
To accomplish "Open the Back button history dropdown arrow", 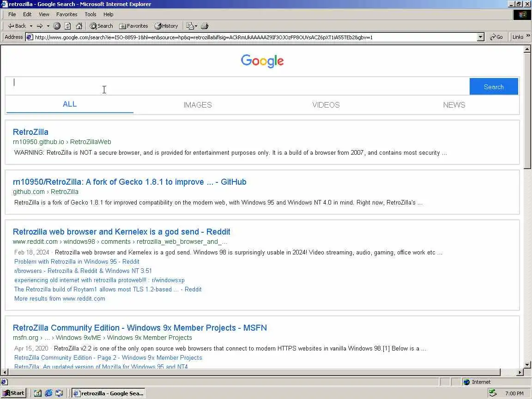I will click(x=31, y=26).
